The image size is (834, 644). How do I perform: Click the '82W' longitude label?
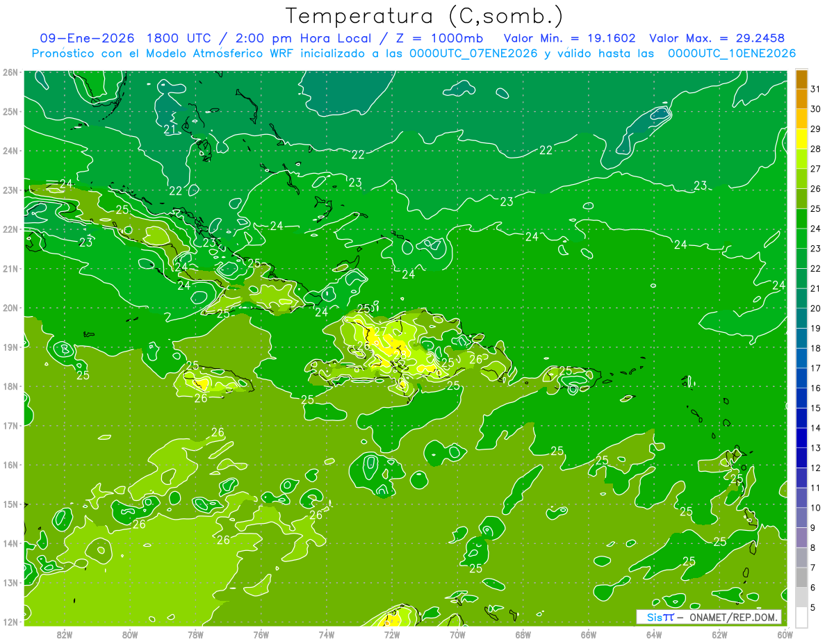click(65, 634)
